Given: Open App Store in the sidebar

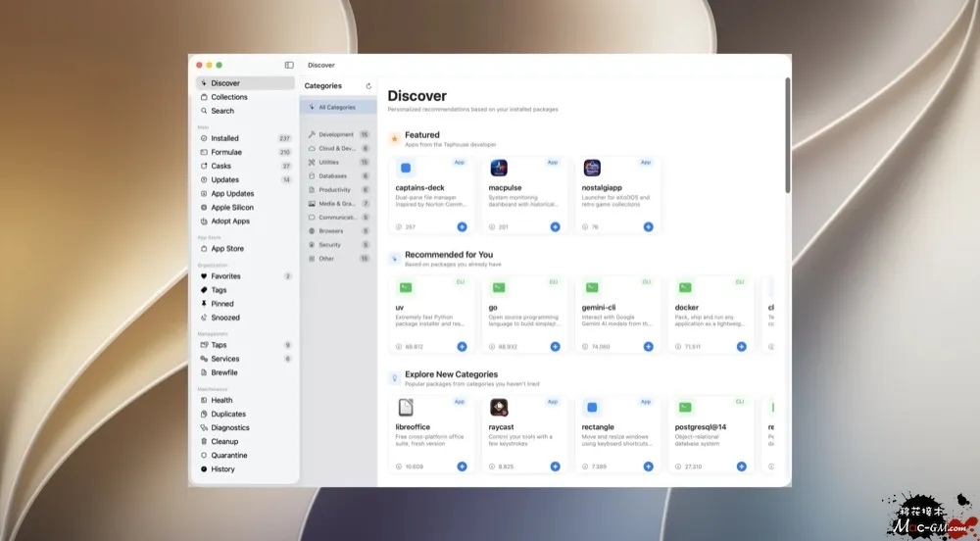Looking at the screenshot, I should 245,249.
